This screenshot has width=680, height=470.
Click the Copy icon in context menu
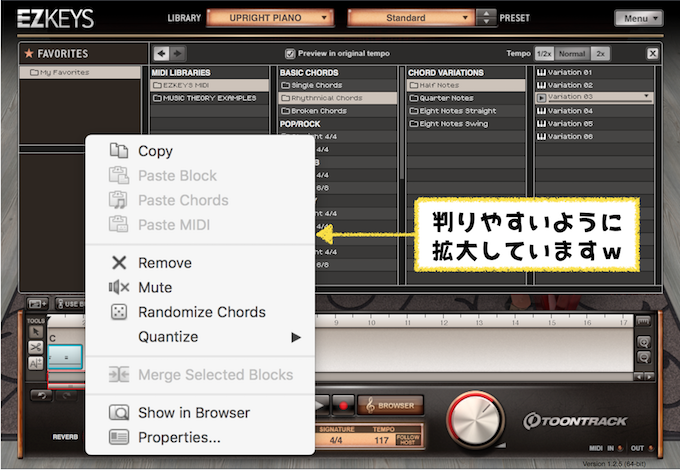(118, 151)
